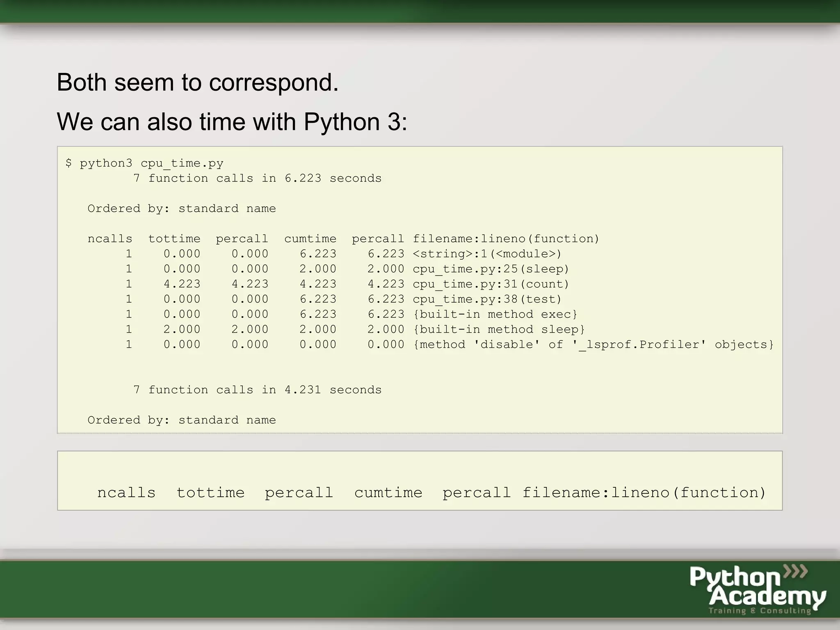Click '7 function calls in 6.223 seconds'

click(x=257, y=178)
